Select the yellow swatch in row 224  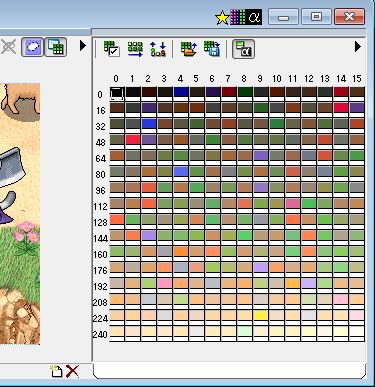pos(261,315)
